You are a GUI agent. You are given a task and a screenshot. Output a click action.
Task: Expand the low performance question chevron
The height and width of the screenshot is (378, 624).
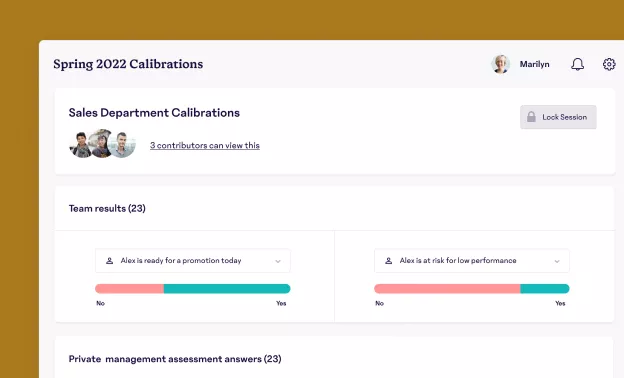tap(557, 261)
